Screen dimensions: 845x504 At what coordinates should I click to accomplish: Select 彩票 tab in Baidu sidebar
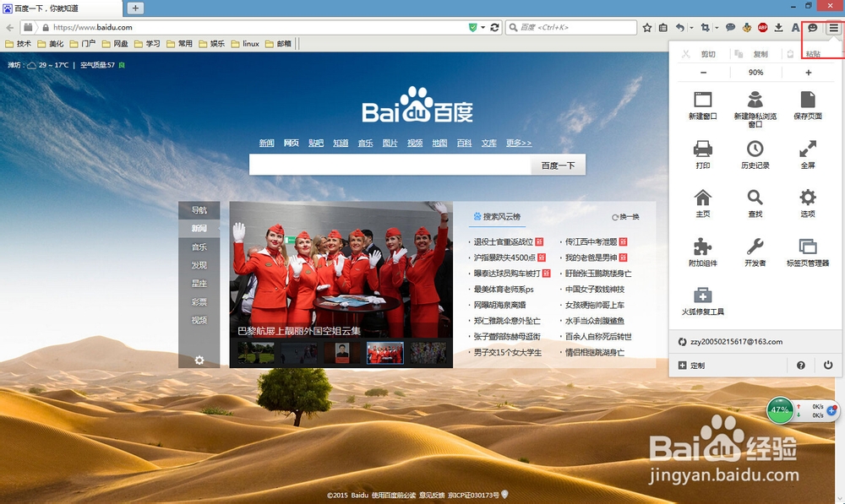(x=199, y=301)
